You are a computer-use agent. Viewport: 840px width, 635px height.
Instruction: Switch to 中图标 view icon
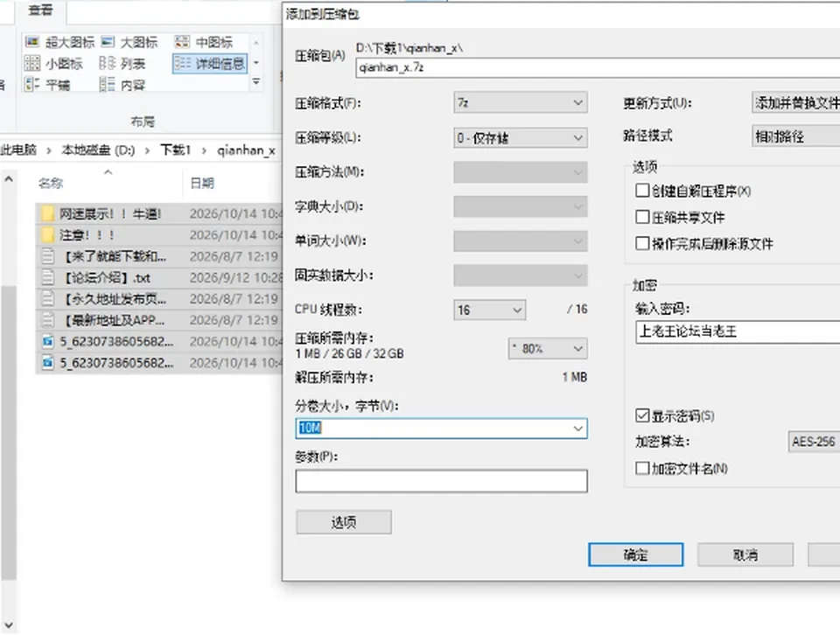pos(183,42)
